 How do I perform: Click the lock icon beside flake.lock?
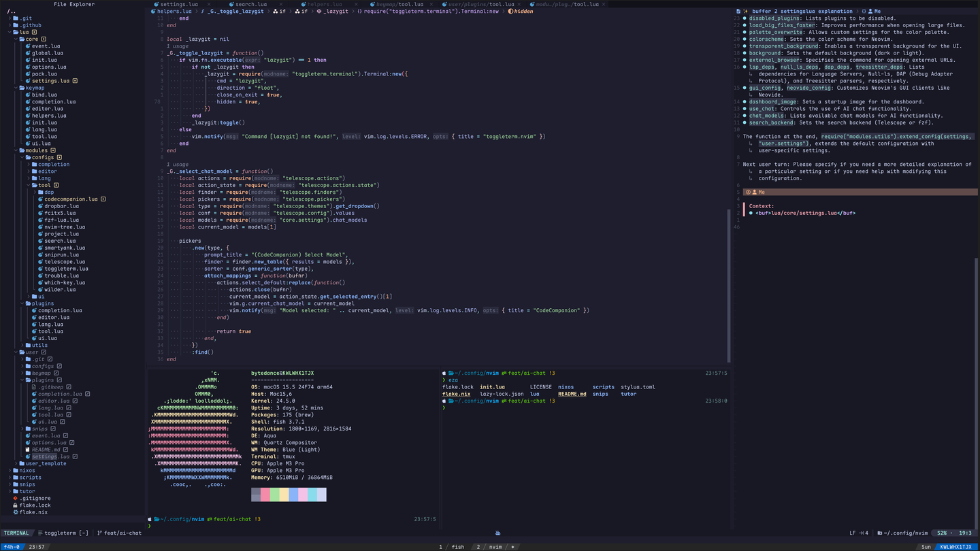(x=15, y=505)
